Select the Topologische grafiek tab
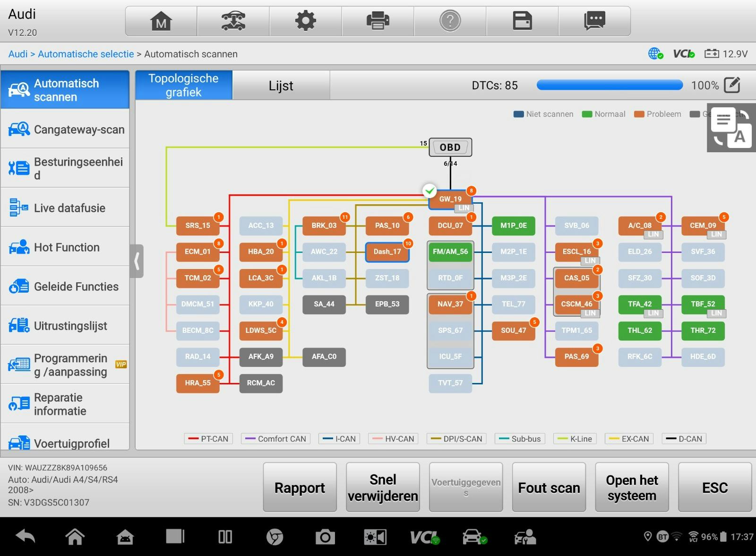 184,86
